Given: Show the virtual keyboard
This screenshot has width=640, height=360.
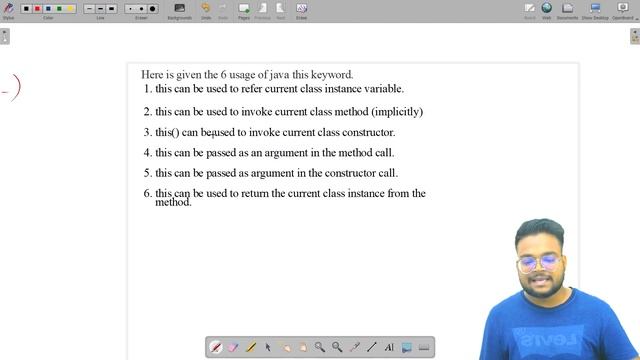Looking at the screenshot, I should coord(424,347).
